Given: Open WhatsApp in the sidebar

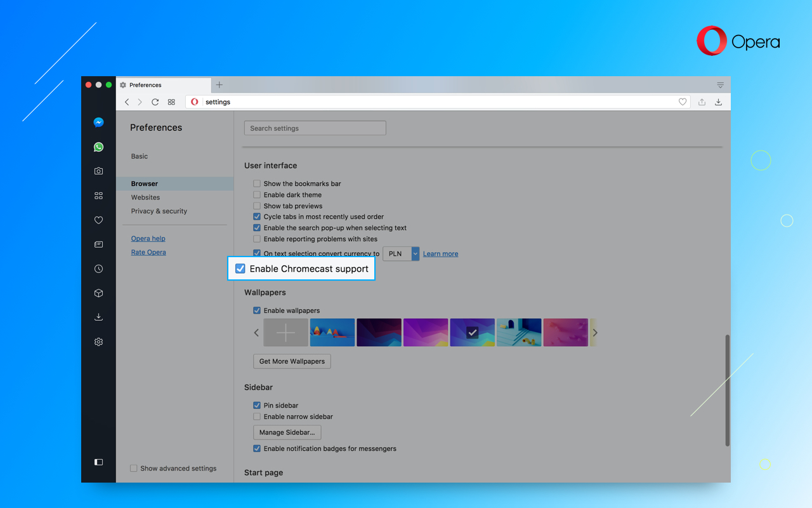Looking at the screenshot, I should [x=98, y=147].
